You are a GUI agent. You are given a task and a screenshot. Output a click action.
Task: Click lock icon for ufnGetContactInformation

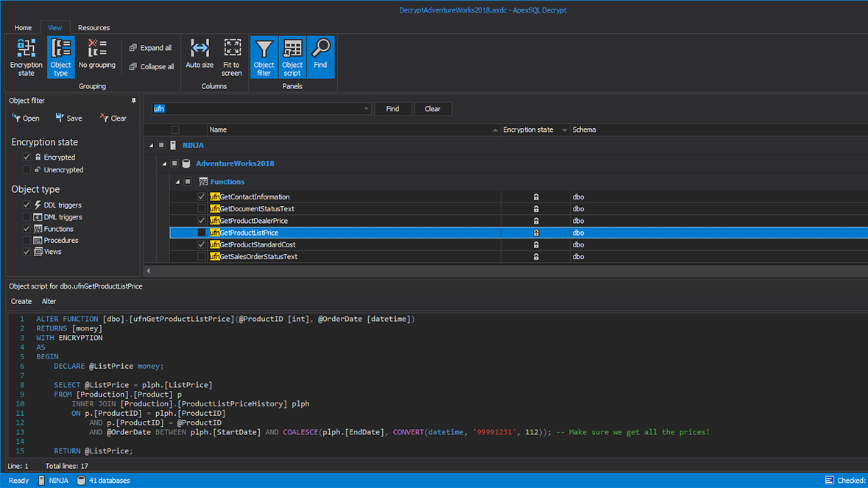(536, 197)
